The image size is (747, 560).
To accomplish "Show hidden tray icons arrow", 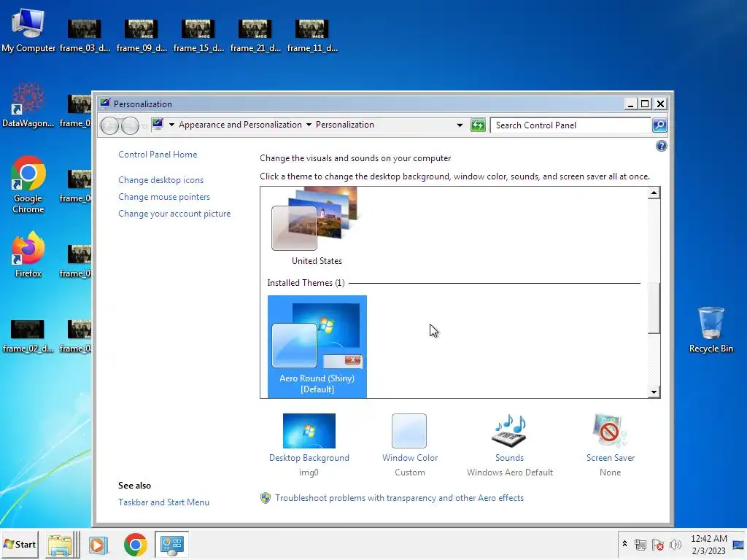I will click(624, 544).
